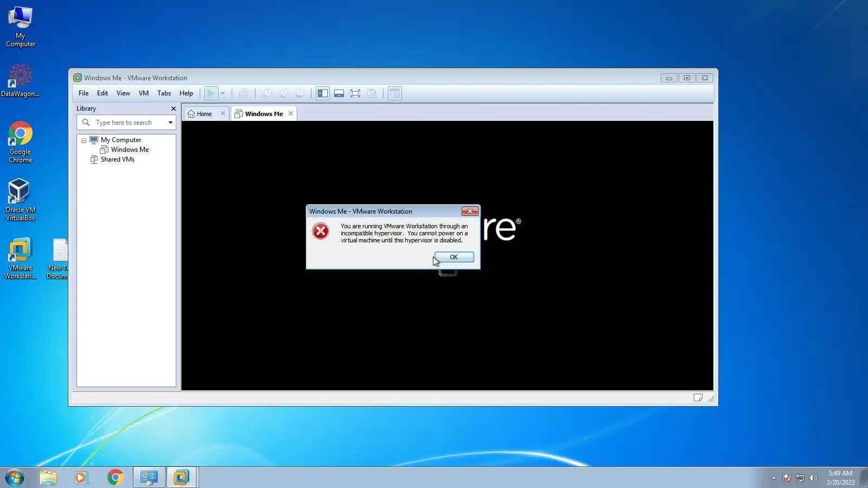Power on the virtual machine with the play button
Image resolution: width=868 pixels, height=488 pixels.
pyautogui.click(x=211, y=93)
